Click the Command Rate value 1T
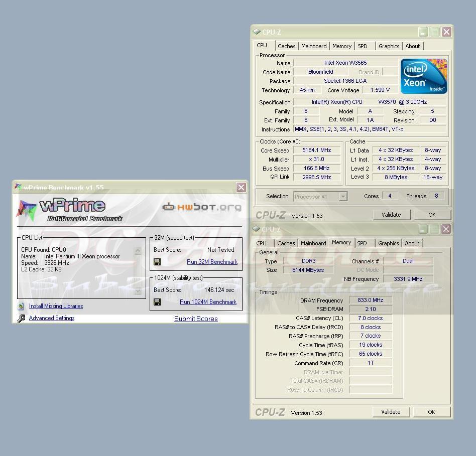The height and width of the screenshot is (456, 476). [371, 363]
